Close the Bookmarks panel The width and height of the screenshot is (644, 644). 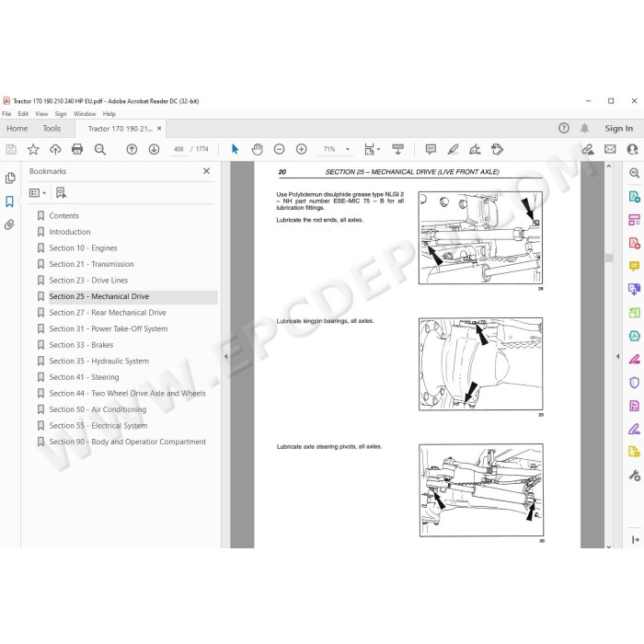[207, 171]
